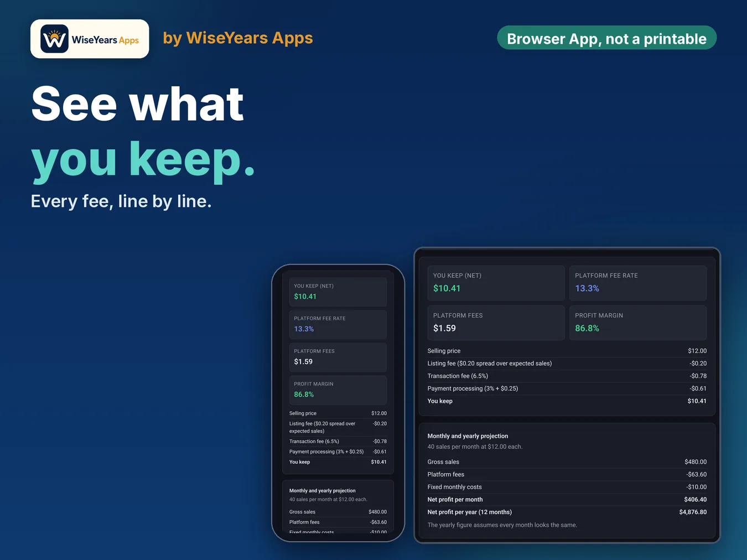Screen dimensions: 747x560
Task: Click the Net profit per month $406.40 row
Action: coord(567,500)
